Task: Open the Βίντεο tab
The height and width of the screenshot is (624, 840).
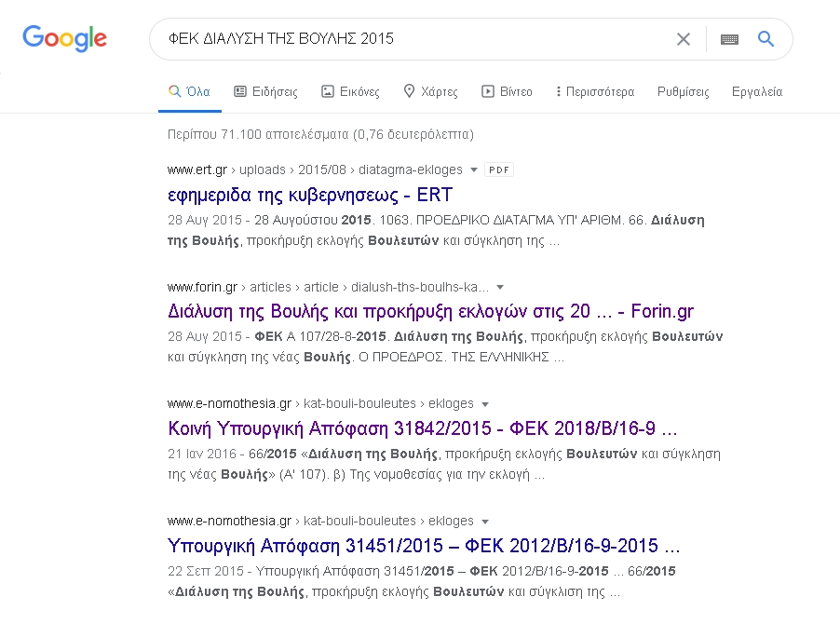Action: (507, 91)
